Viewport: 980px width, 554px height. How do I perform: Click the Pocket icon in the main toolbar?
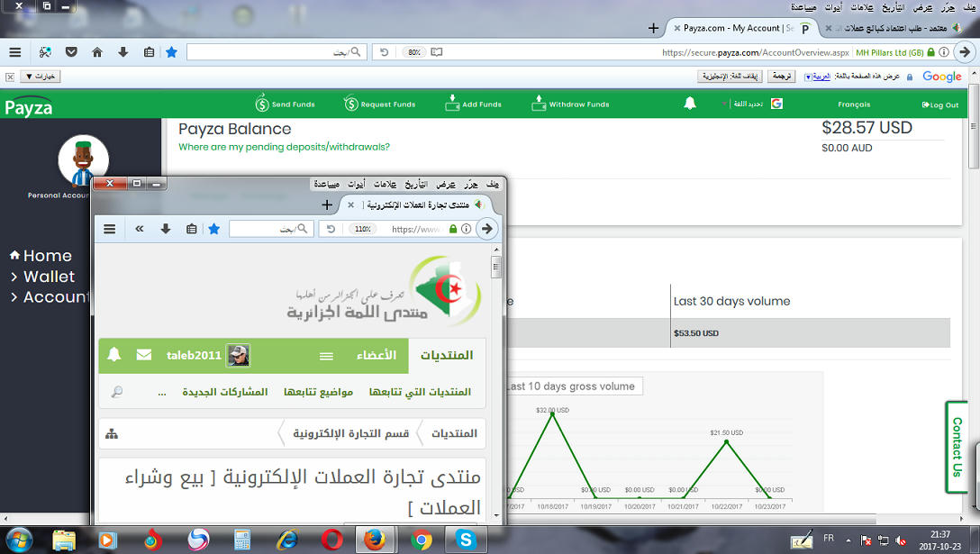point(71,52)
